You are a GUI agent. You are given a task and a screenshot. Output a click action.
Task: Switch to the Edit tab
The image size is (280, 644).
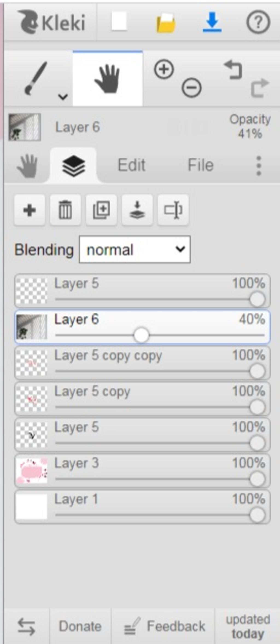point(131,165)
